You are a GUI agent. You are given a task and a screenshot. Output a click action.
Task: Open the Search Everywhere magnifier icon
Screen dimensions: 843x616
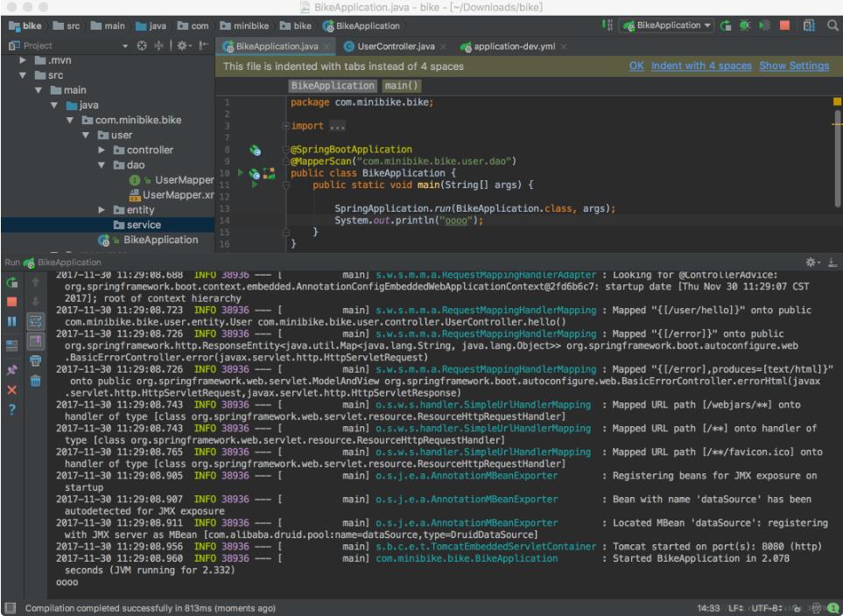831,26
